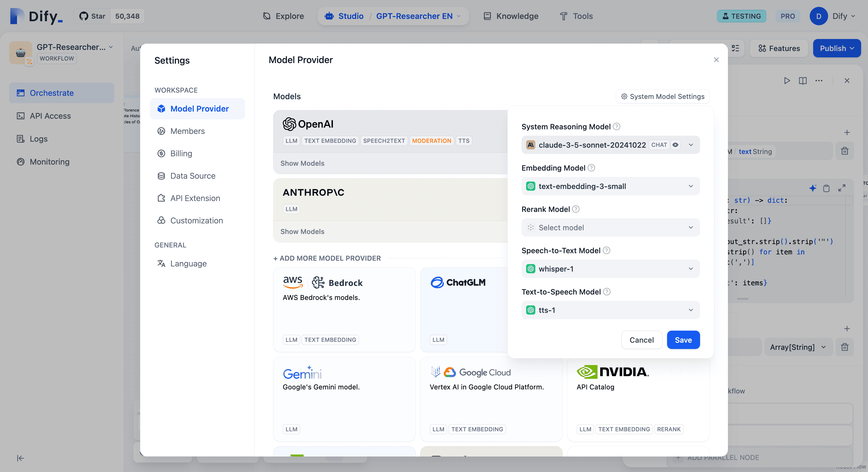
Task: Click the Embedding Model help icon
Action: (x=591, y=168)
